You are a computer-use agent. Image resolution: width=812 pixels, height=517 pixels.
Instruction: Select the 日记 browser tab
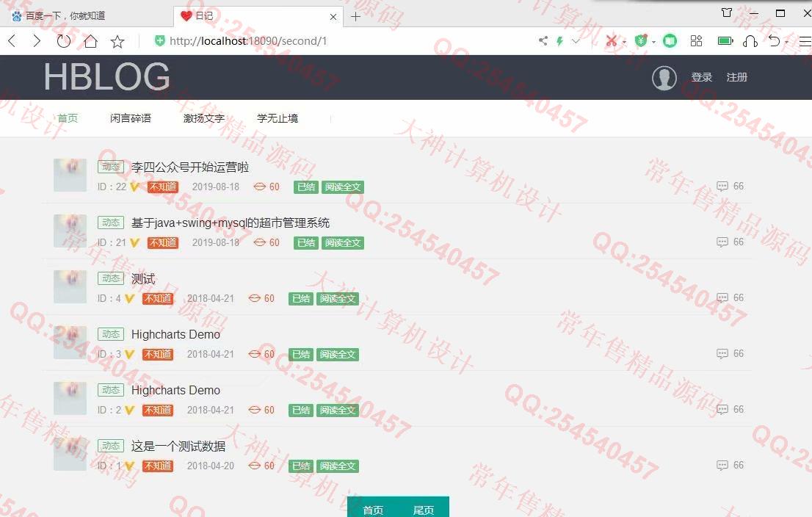(259, 16)
